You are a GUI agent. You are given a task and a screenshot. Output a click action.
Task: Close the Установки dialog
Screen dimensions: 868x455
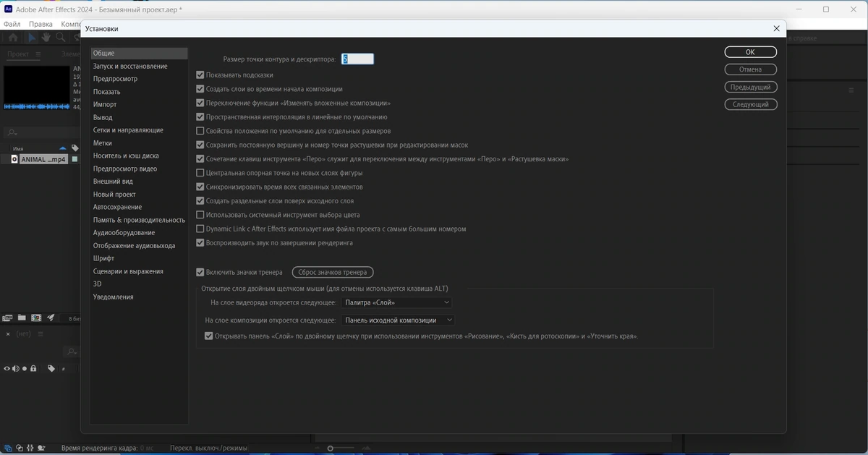pyautogui.click(x=777, y=29)
